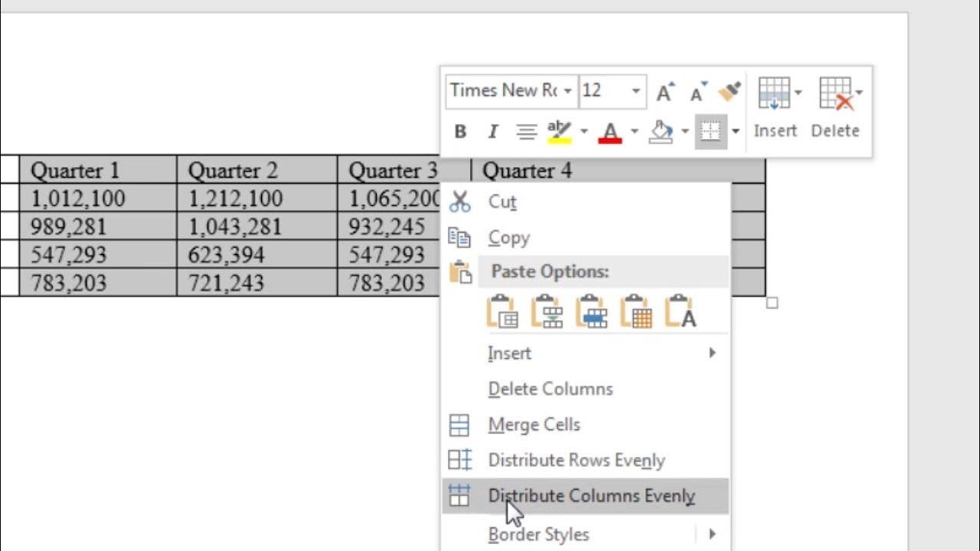
Task: Choose the third paste option icon
Action: click(x=592, y=311)
